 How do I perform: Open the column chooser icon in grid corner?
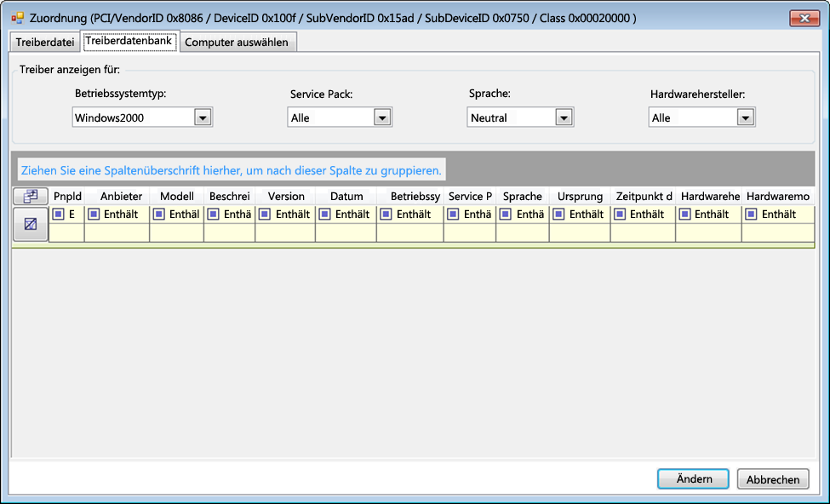[x=31, y=196]
